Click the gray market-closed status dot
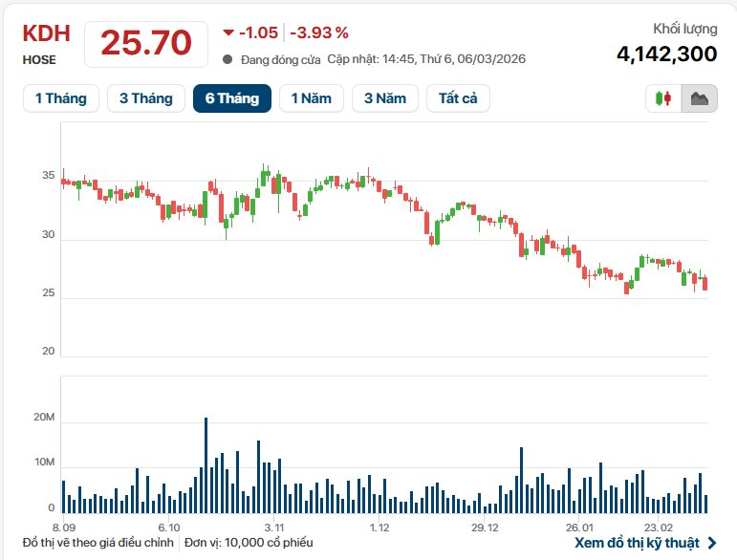The width and height of the screenshot is (737, 560). [228, 59]
